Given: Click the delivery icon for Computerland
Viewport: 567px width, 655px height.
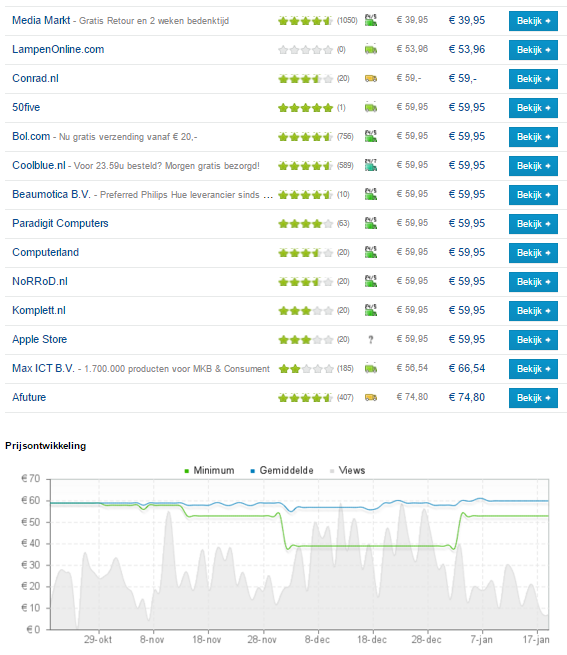Looking at the screenshot, I should tap(371, 252).
